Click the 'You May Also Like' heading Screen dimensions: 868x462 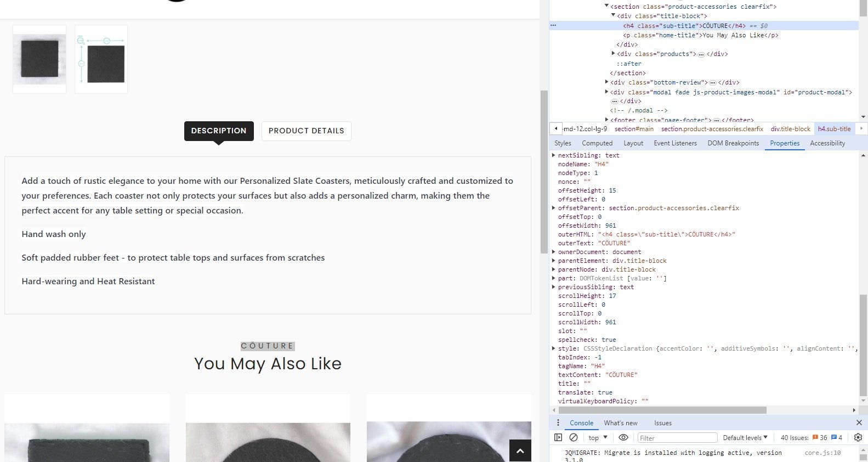(x=268, y=363)
